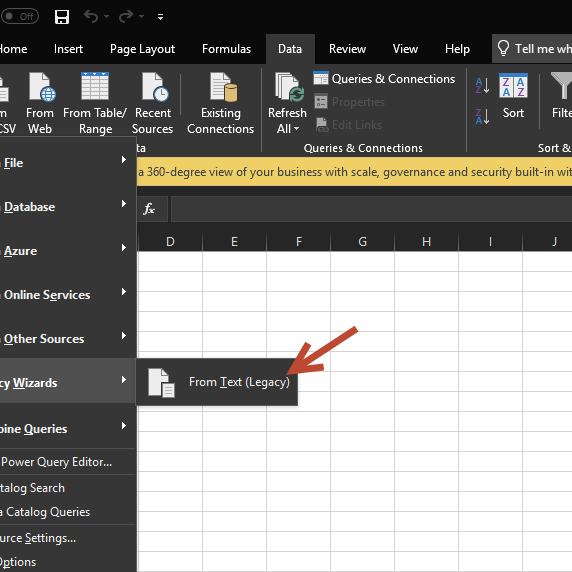Open the Undo history dropdown arrow
The height and width of the screenshot is (572, 572).
click(x=107, y=16)
